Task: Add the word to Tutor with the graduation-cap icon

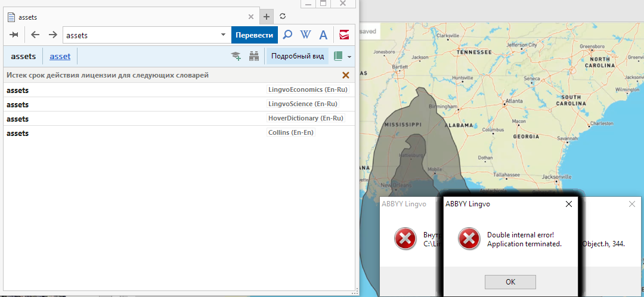Action: coord(236,56)
